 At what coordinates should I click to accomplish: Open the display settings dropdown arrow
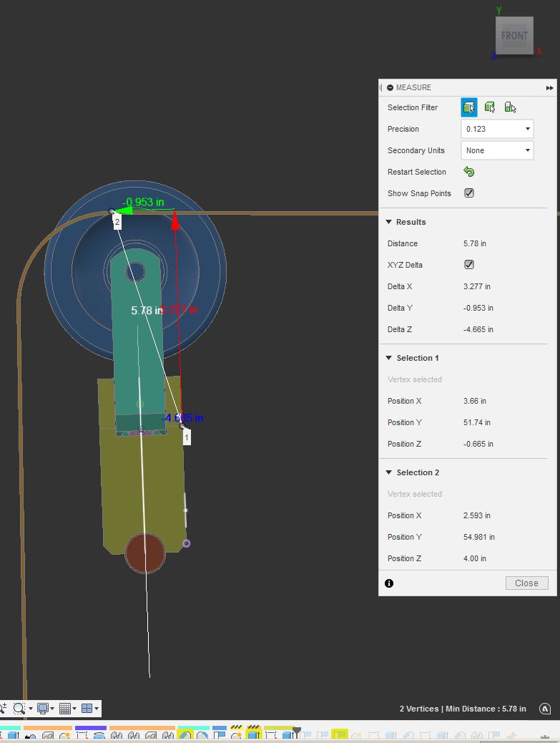coord(52,709)
